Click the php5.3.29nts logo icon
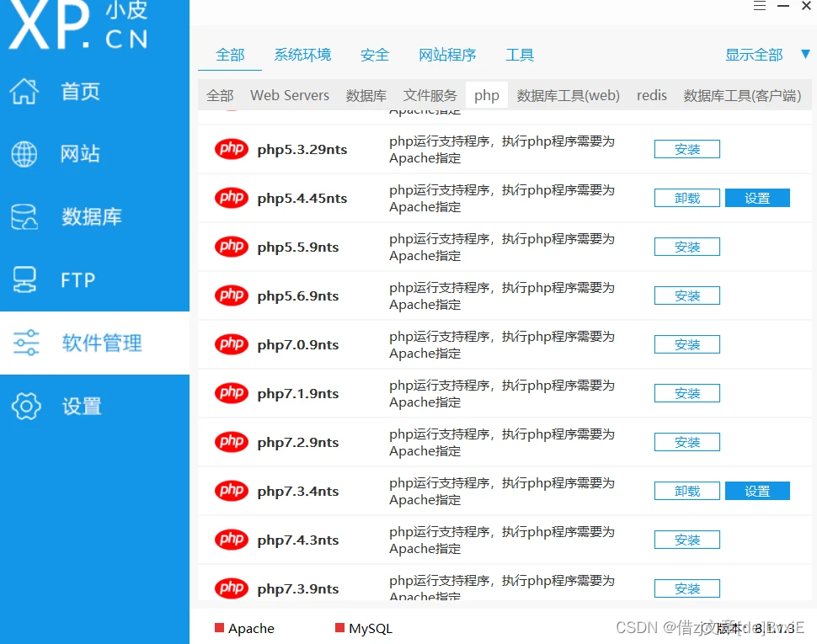The width and height of the screenshot is (817, 644). [232, 149]
